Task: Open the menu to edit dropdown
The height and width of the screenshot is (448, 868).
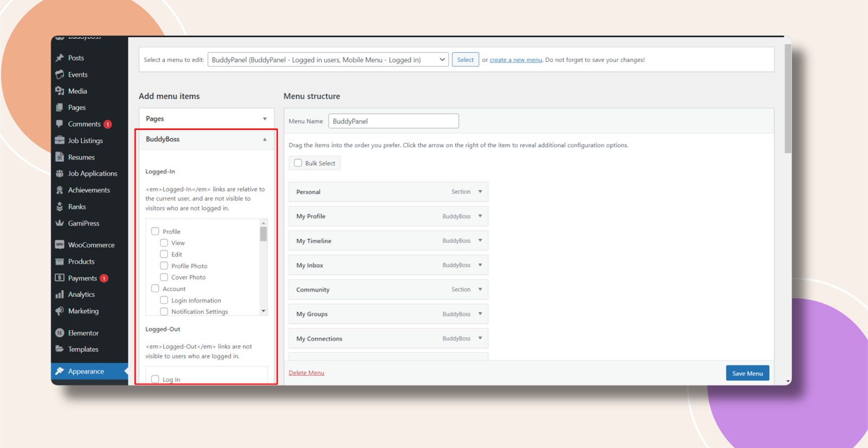Action: 328,60
